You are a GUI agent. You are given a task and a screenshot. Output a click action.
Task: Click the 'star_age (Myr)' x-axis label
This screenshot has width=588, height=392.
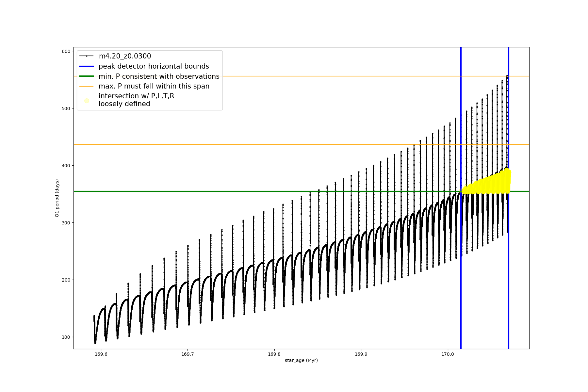301,360
